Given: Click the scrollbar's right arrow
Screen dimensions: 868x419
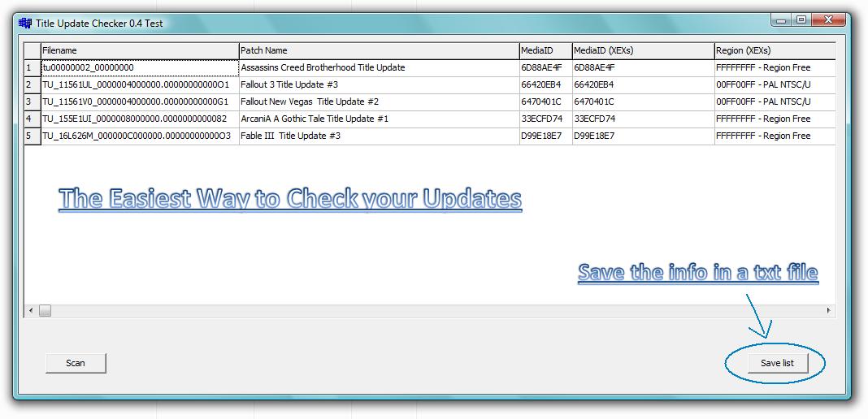Looking at the screenshot, I should pyautogui.click(x=828, y=311).
